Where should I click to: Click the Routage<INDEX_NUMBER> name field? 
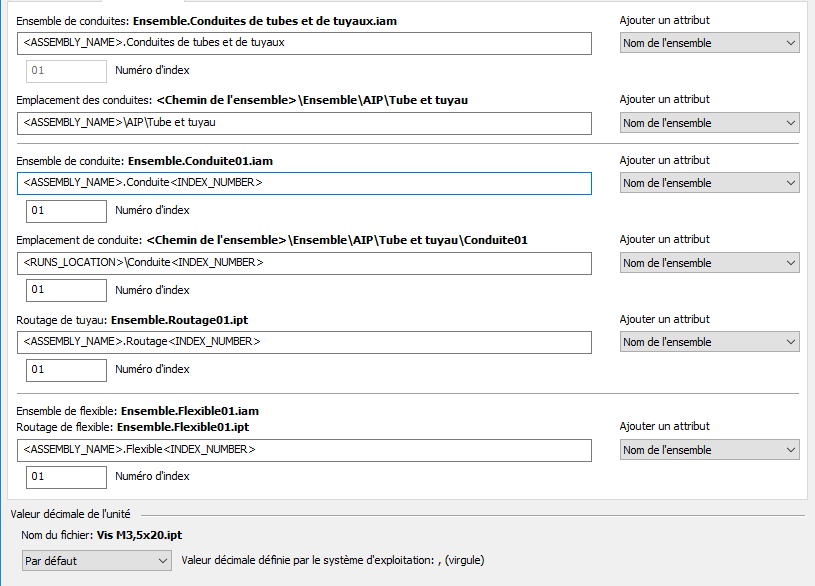click(x=304, y=342)
